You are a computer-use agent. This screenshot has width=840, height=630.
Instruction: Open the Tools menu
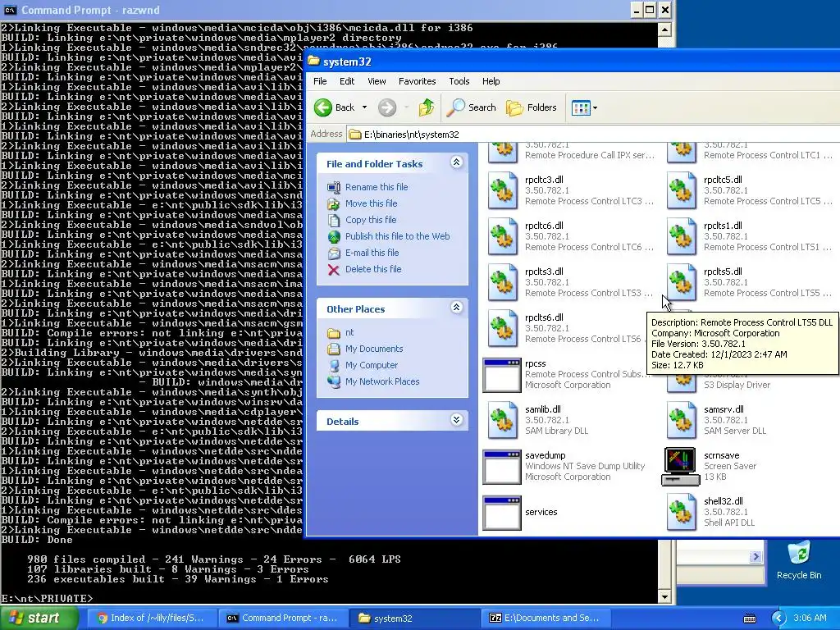point(459,81)
